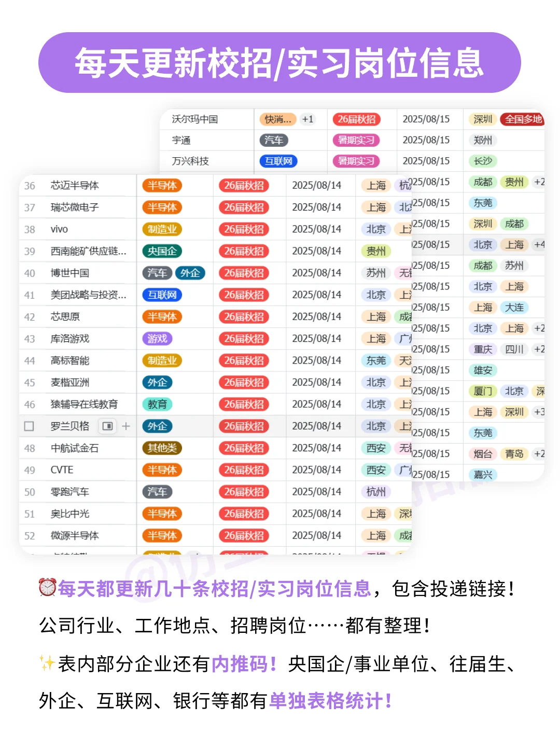Open the expand-record icon beside 罗兰贝格

pos(108,426)
